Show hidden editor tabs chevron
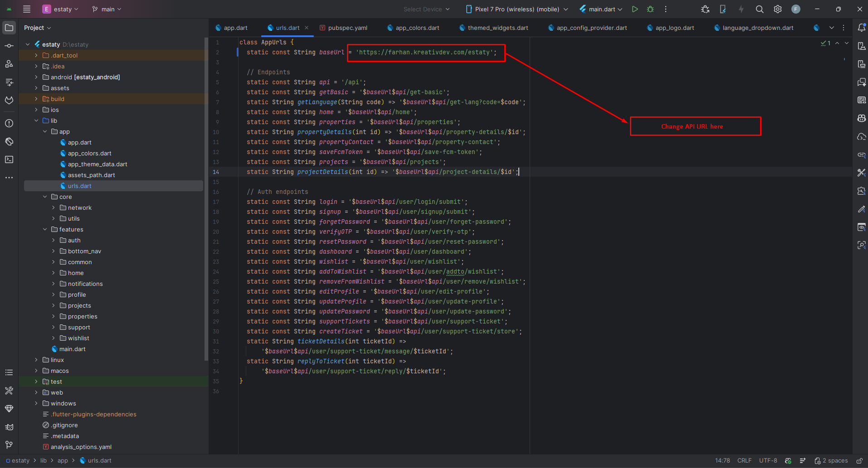Screen dimensions: 868x468 (x=832, y=28)
